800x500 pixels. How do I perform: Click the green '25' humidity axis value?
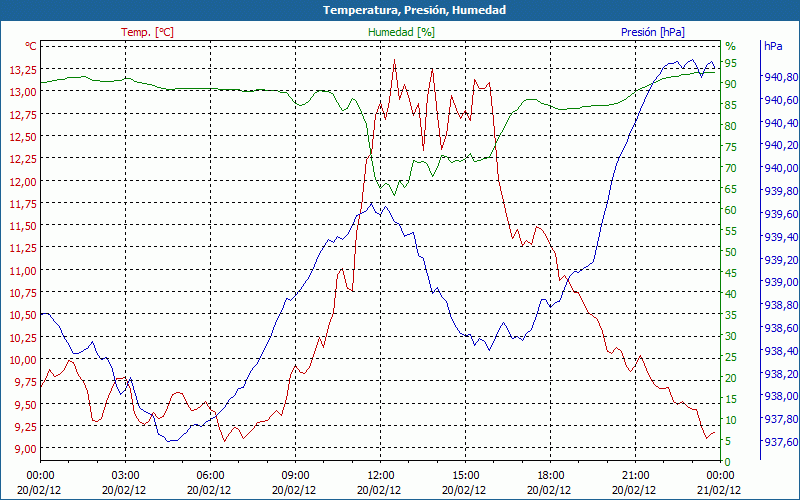pos(731,357)
